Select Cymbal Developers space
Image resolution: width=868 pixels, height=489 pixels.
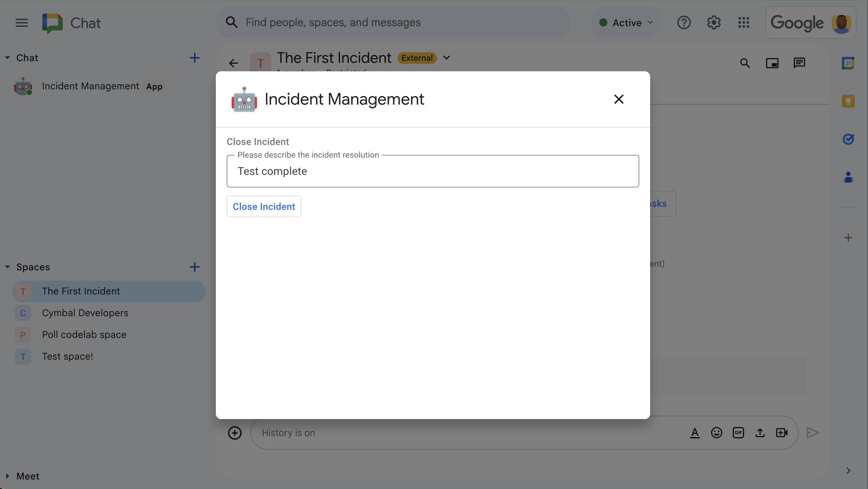84,312
